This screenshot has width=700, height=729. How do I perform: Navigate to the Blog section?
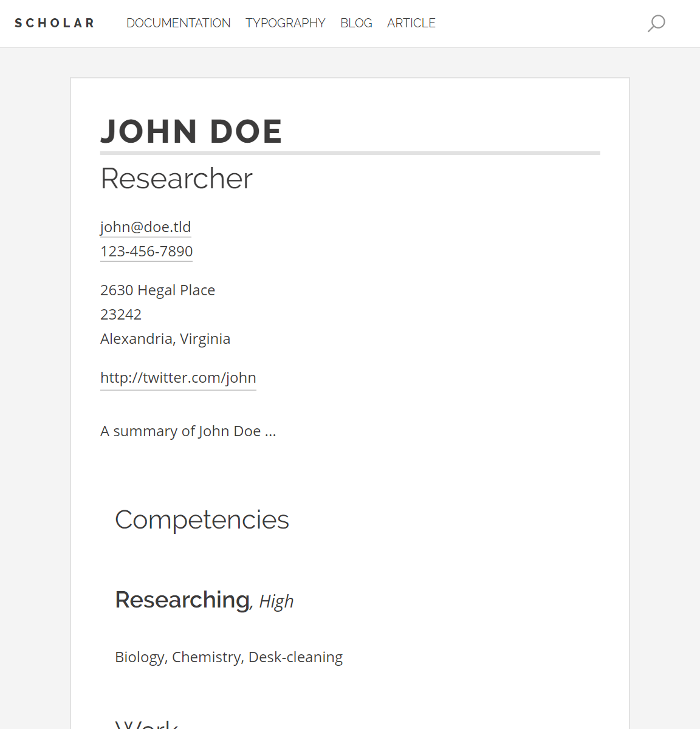pyautogui.click(x=356, y=23)
